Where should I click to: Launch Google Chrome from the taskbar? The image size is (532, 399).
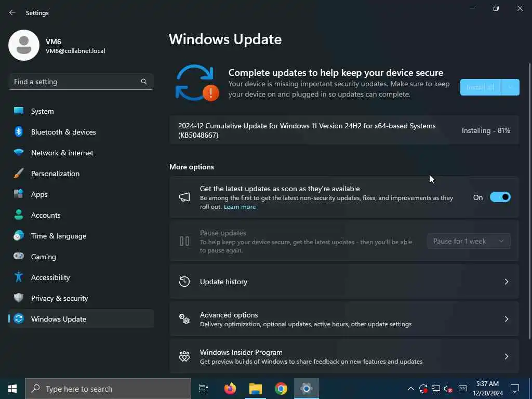[281, 389]
